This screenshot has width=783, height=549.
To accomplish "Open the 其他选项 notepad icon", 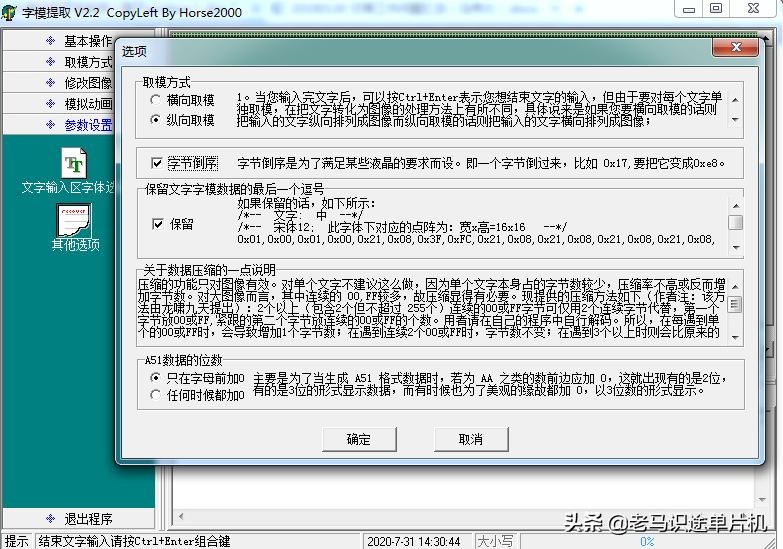I will pos(73,220).
